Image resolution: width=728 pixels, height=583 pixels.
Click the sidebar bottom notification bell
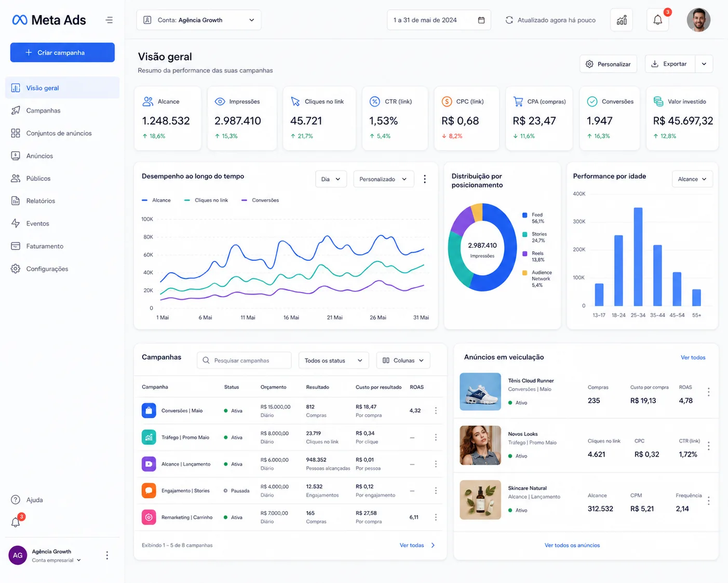16,522
